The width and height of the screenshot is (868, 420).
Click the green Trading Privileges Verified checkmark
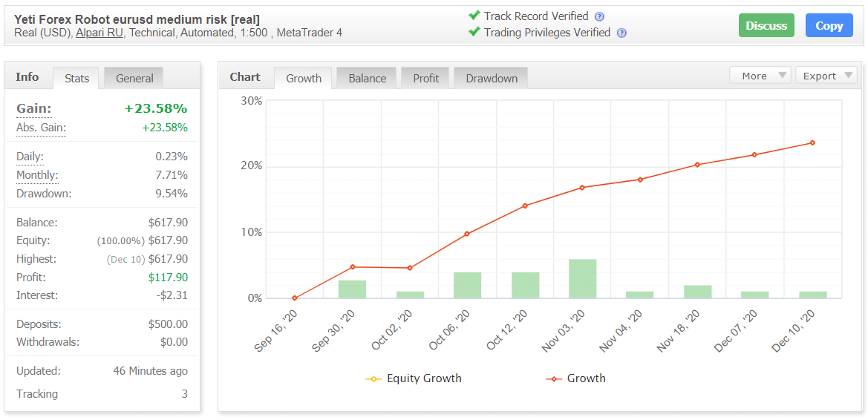coord(474,32)
